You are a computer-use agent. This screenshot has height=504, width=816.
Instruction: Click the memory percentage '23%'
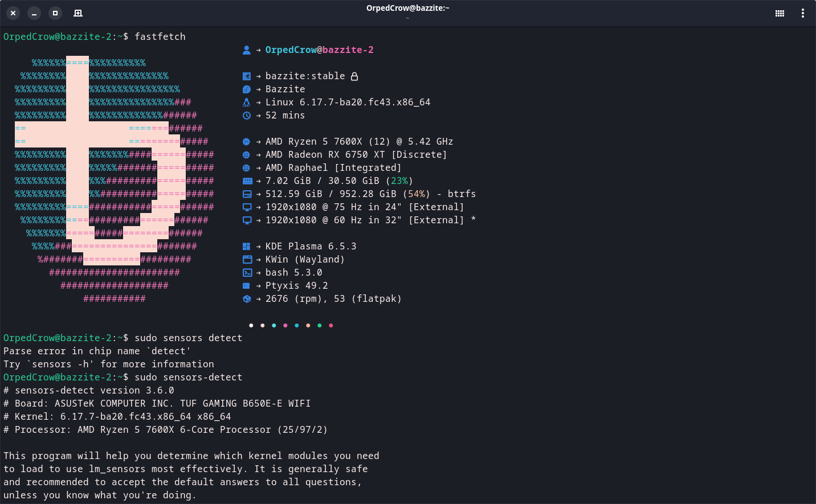tap(399, 181)
